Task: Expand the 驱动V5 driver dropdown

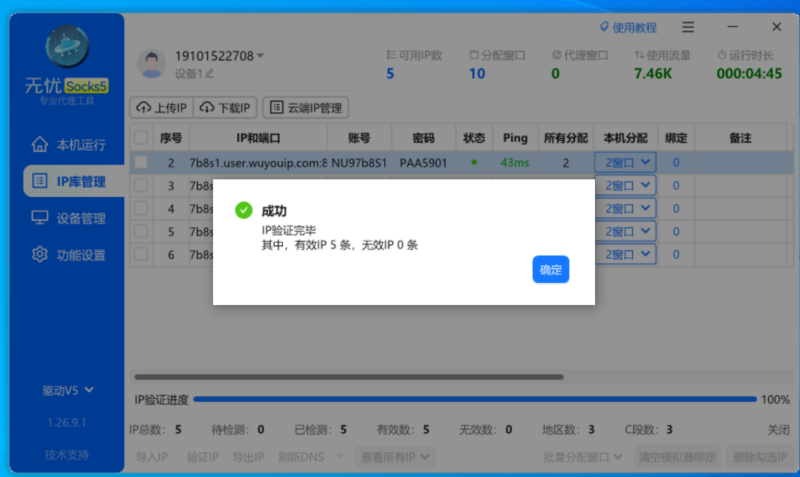Action: pos(67,390)
